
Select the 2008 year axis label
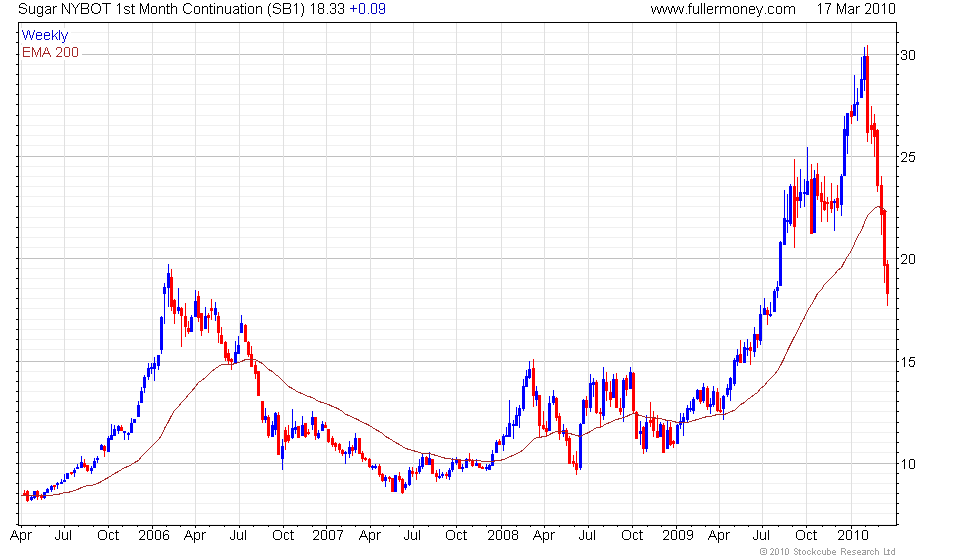pos(503,535)
